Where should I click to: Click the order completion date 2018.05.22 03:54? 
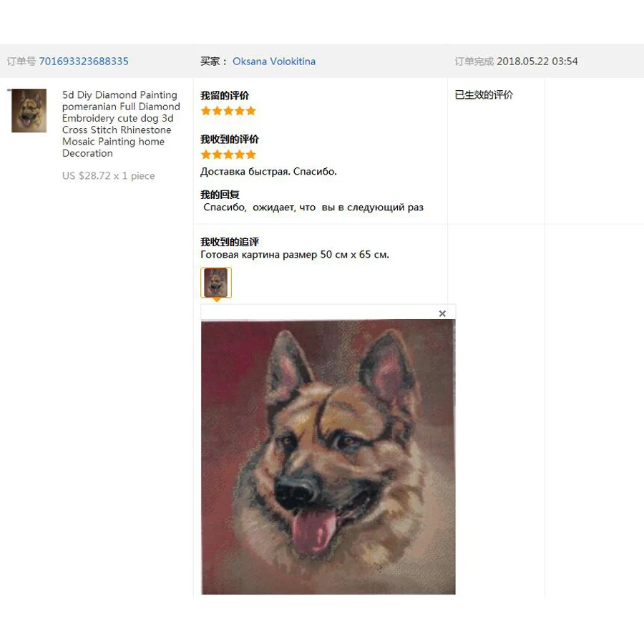coord(537,62)
